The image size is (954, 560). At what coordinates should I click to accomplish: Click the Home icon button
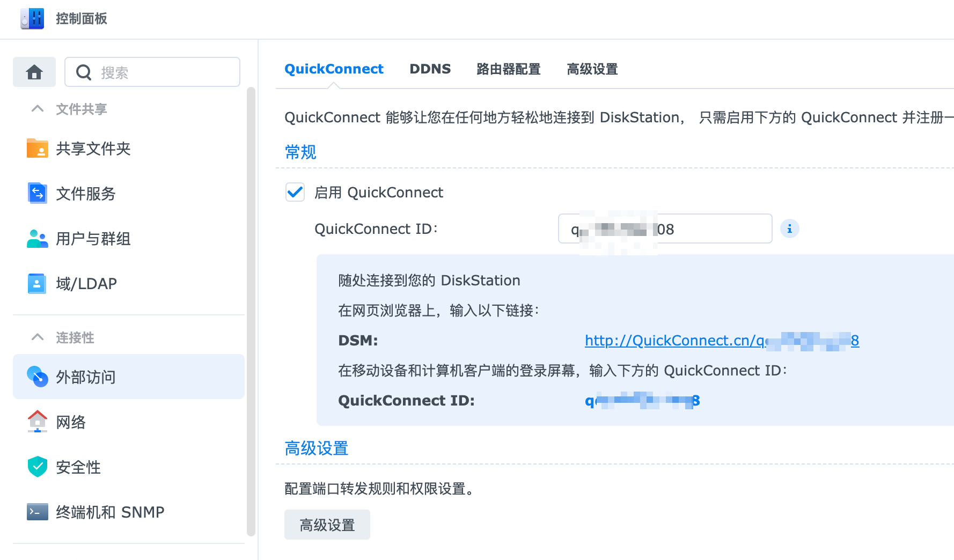(34, 72)
